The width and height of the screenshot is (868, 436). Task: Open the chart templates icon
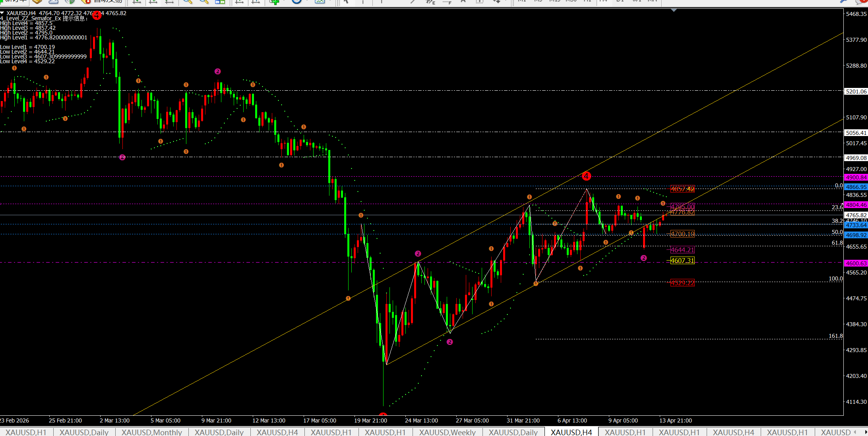320,2
